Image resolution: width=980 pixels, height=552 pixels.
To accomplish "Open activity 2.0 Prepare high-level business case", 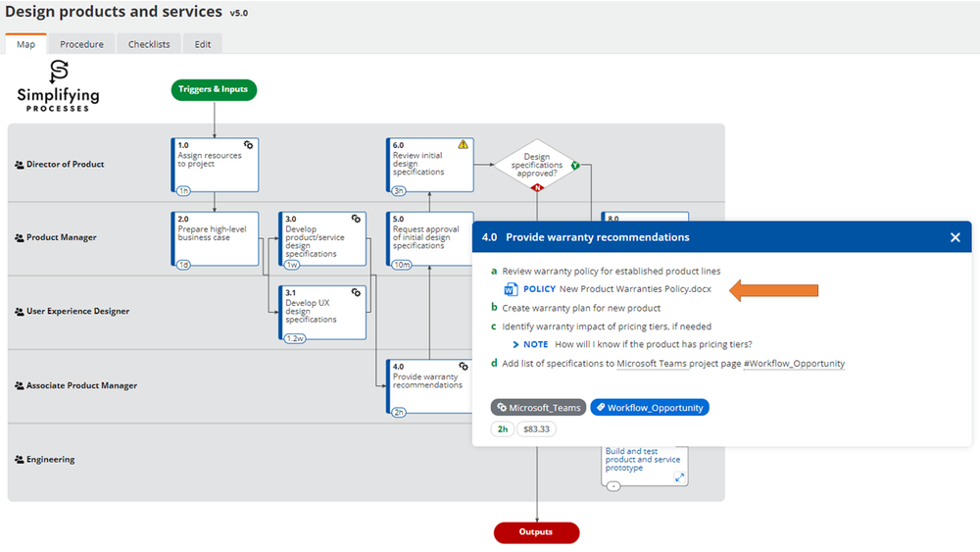I will 215,239.
